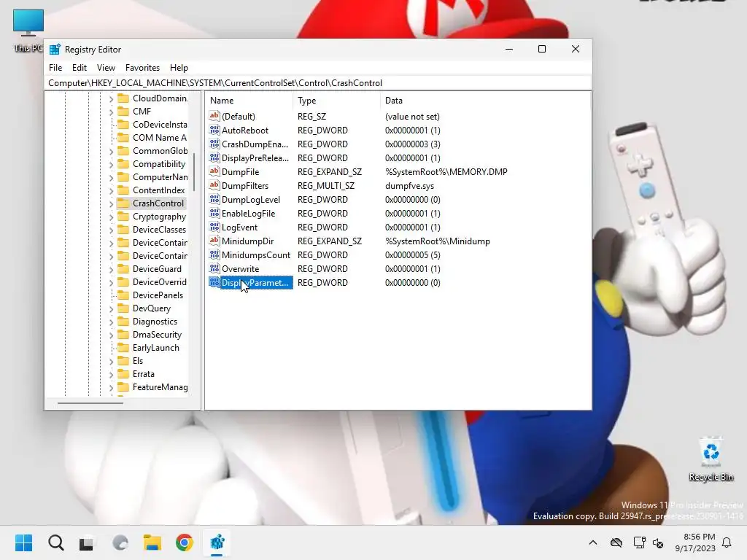Click the DisplayParameters DWORD icon
The height and width of the screenshot is (560, 747).
tap(214, 282)
